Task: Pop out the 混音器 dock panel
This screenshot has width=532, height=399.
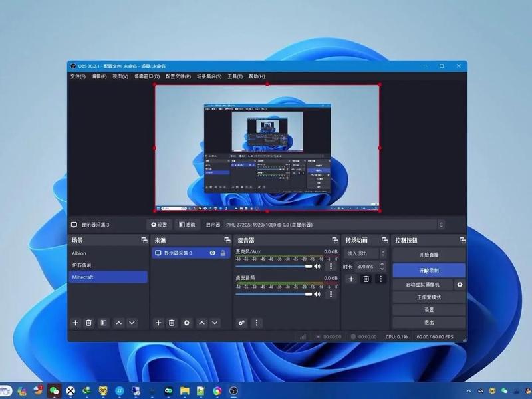Action: (x=335, y=240)
